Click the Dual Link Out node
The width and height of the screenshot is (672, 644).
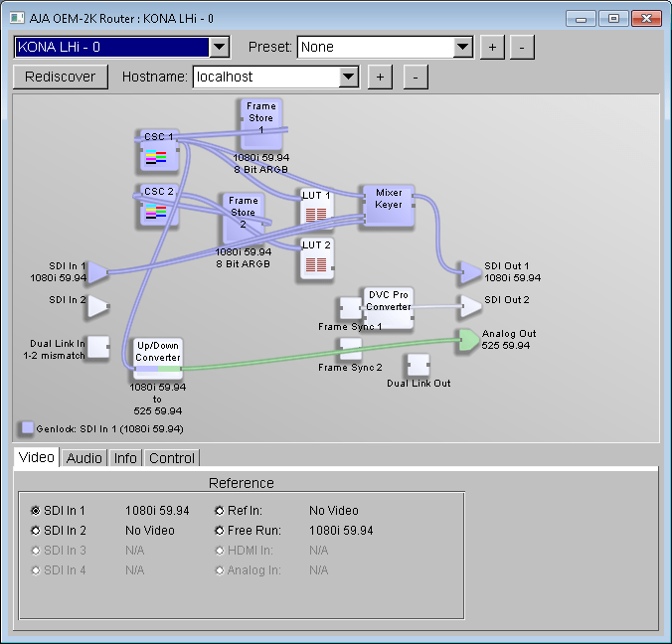pos(419,365)
